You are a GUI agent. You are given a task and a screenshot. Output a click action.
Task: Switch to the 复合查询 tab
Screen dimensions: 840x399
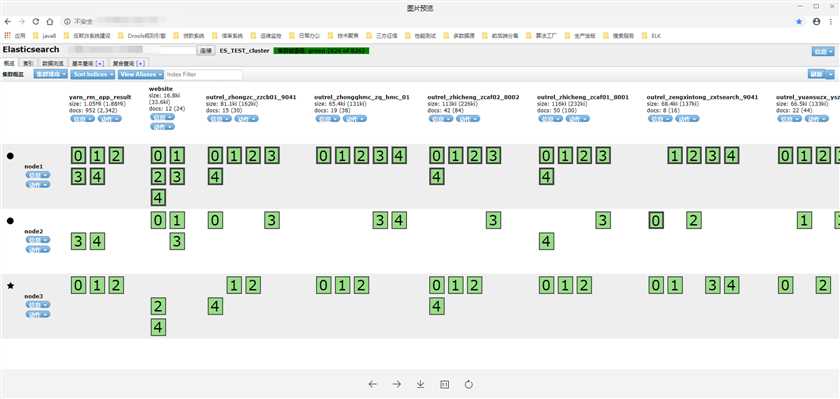click(x=123, y=63)
